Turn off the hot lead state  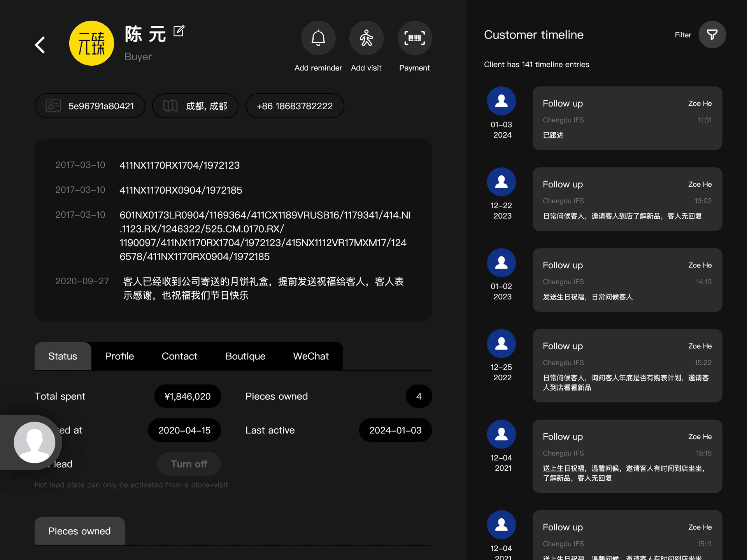coord(189,464)
